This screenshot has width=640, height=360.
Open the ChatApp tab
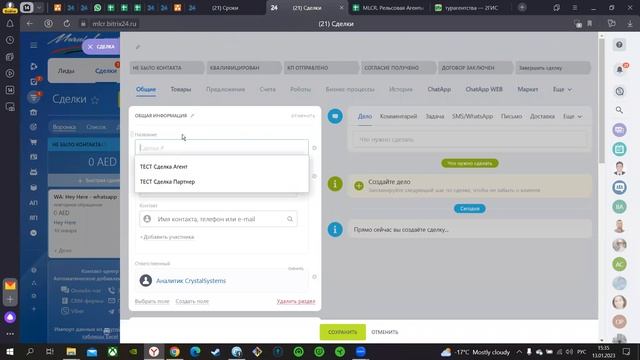[439, 89]
